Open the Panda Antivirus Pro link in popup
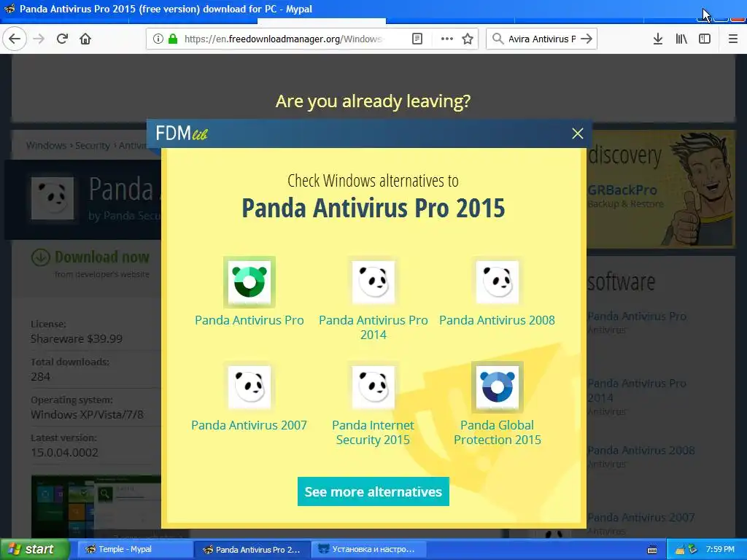747x560 pixels. pos(249,320)
